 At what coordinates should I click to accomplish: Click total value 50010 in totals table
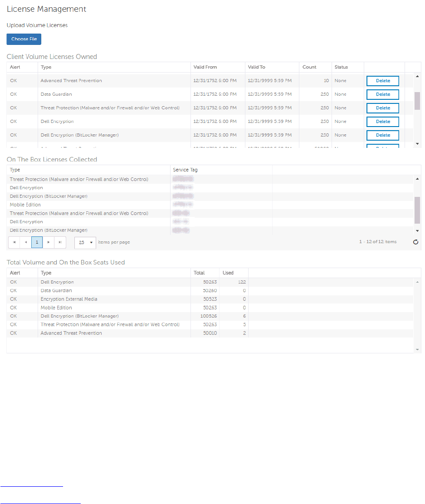210,333
